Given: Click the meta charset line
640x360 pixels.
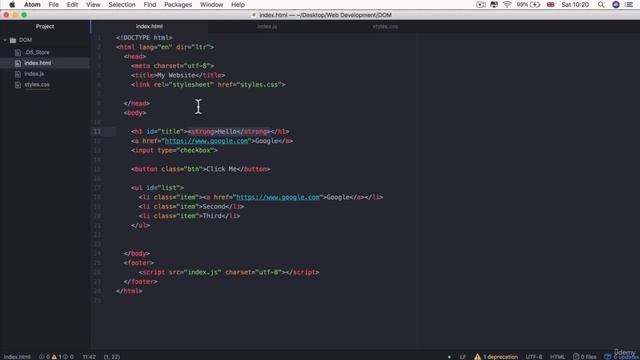Looking at the screenshot, I should point(172,66).
